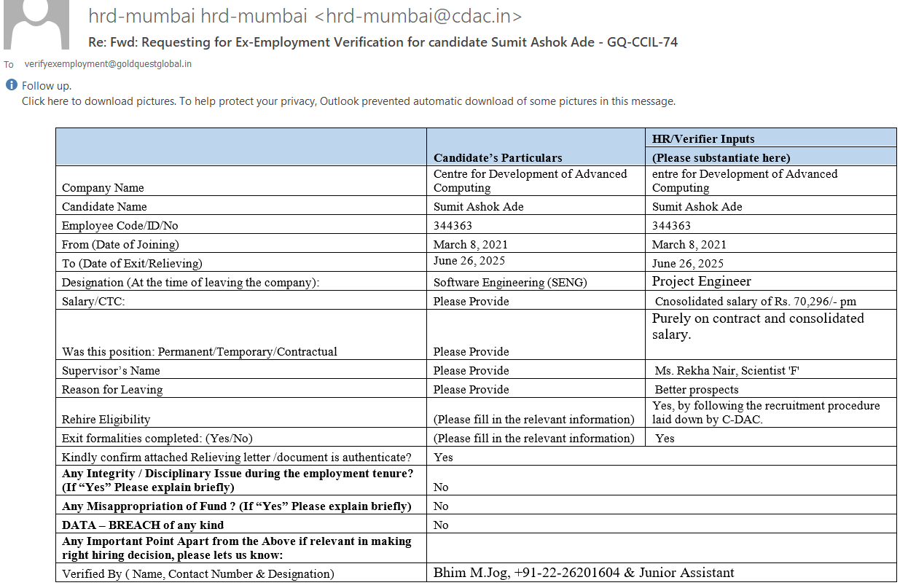900x588 pixels.
Task: Click the sender avatar placeholder picture
Action: 36,24
